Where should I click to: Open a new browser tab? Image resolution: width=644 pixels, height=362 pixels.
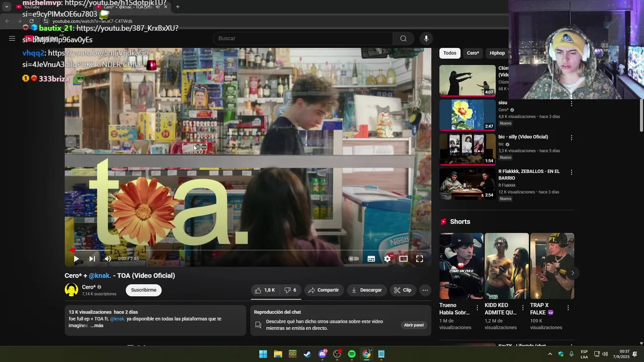point(178,7)
